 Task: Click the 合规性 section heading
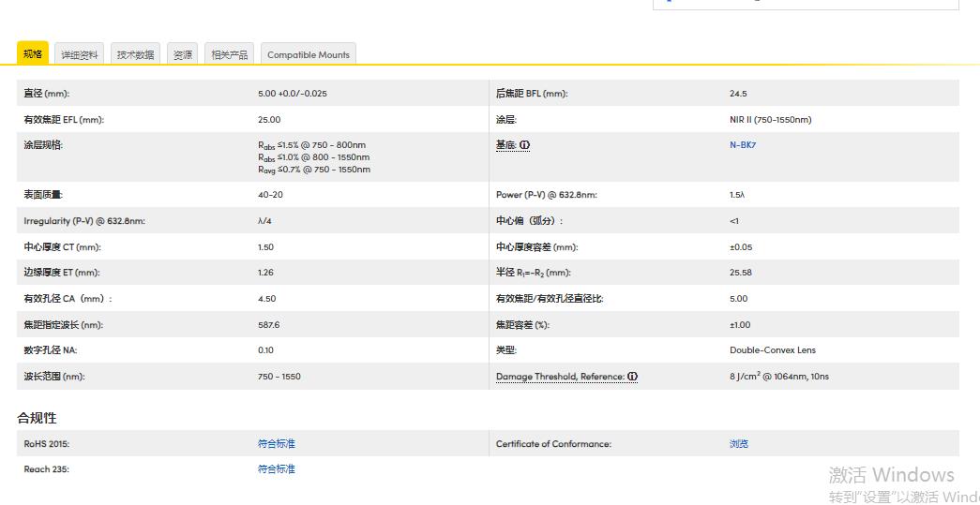click(x=37, y=418)
